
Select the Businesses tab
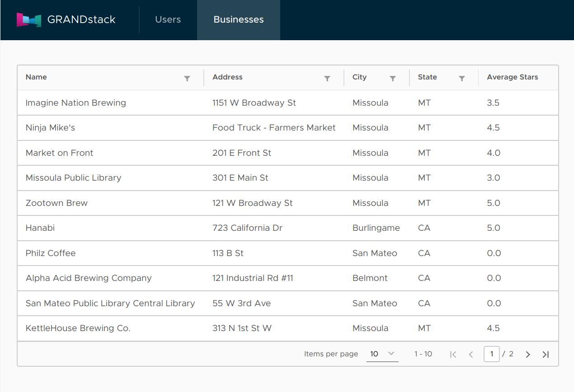click(239, 20)
